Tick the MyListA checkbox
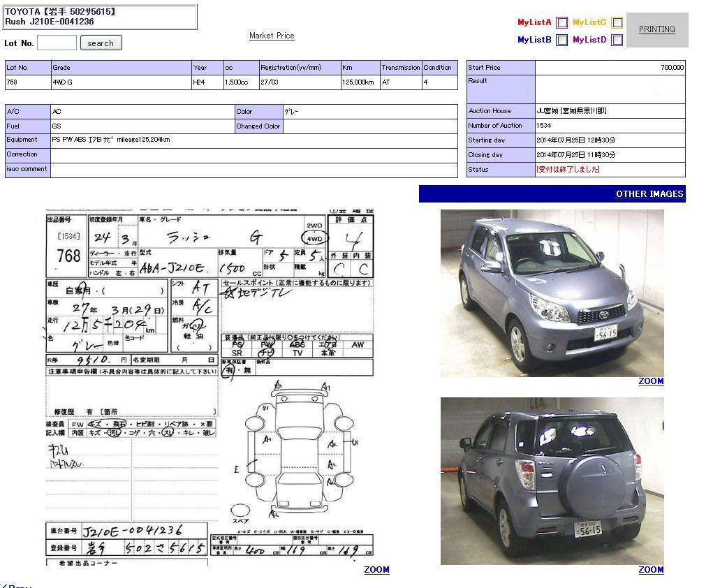720x588 pixels. [561, 22]
